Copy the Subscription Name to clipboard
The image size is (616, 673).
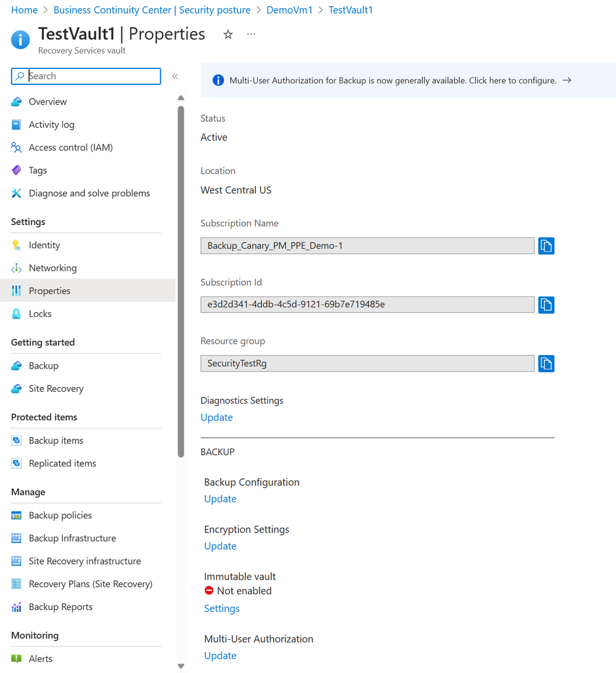pyautogui.click(x=546, y=246)
